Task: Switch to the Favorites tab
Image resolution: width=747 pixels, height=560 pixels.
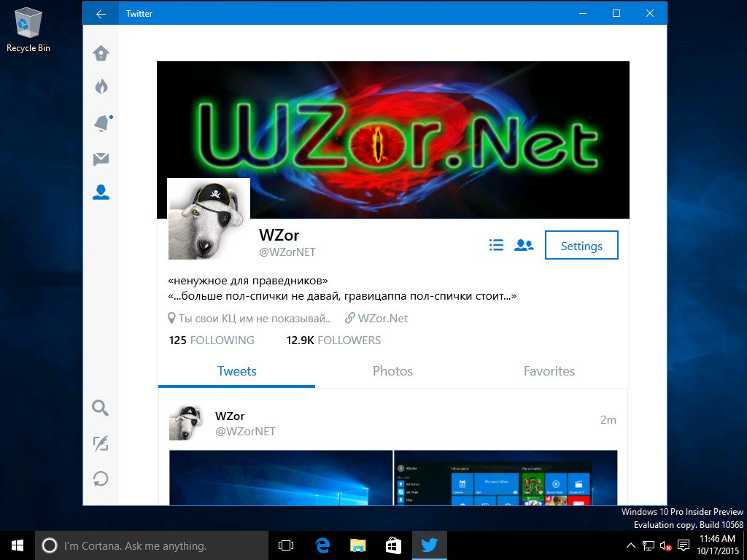Action: pyautogui.click(x=549, y=371)
